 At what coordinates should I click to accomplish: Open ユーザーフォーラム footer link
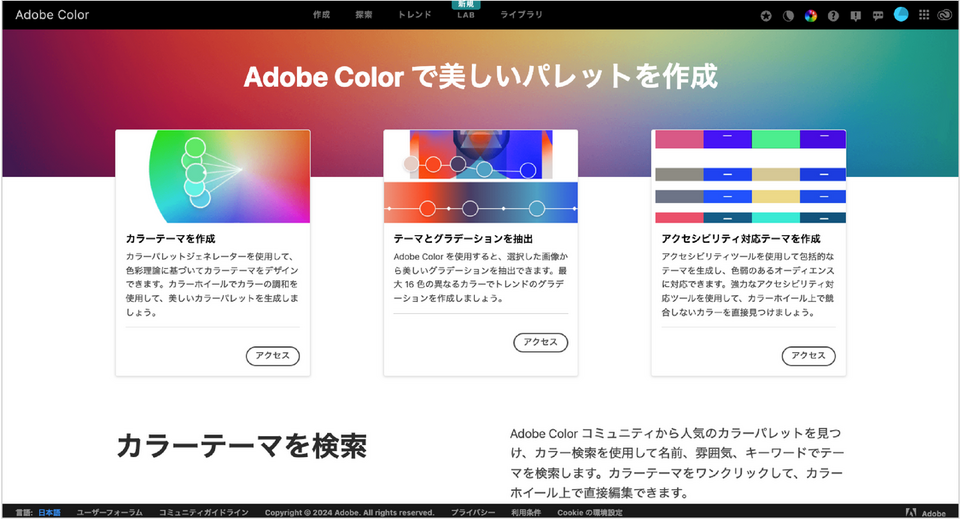(x=110, y=513)
